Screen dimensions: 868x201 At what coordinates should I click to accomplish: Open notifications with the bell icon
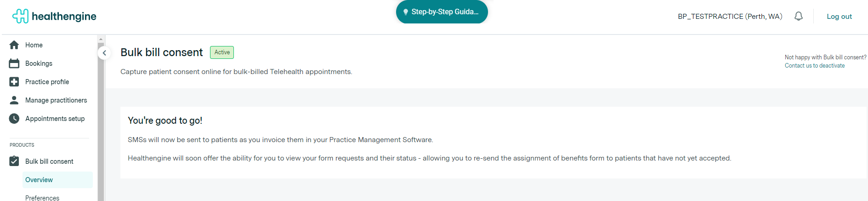pos(799,16)
